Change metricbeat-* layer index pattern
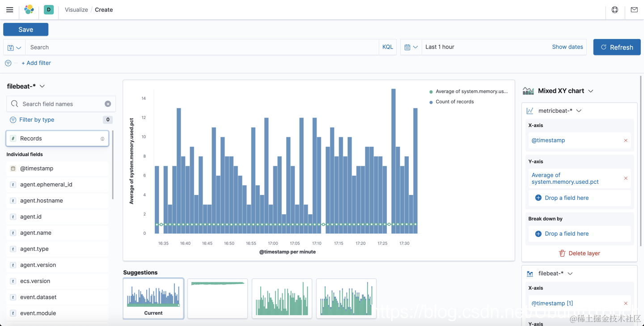Screen dimensions: 644x326 [x=560, y=111]
